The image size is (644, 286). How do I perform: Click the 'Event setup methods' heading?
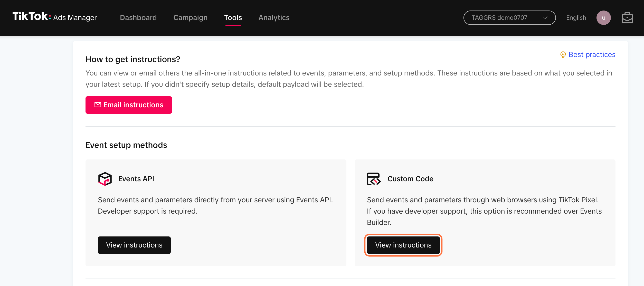[x=126, y=145]
